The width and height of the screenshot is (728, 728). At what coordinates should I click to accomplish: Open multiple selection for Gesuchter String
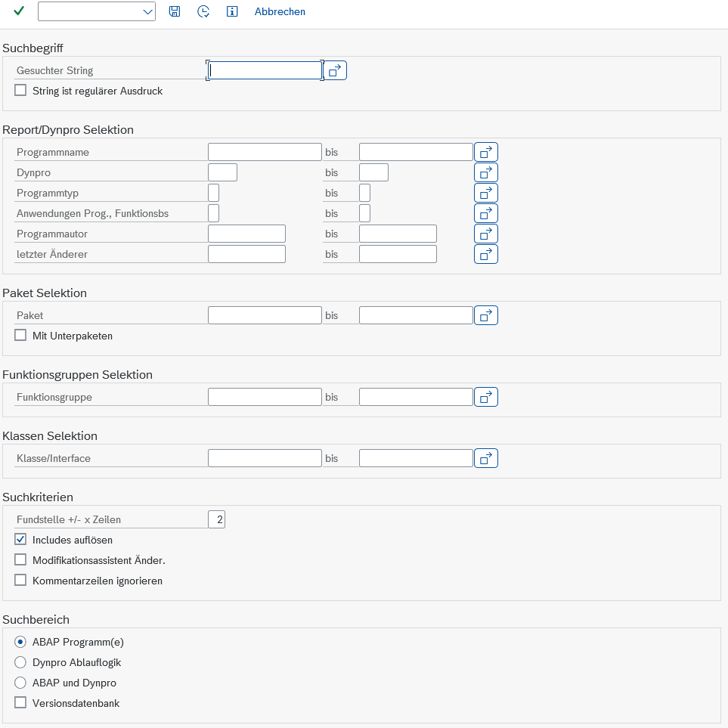335,70
